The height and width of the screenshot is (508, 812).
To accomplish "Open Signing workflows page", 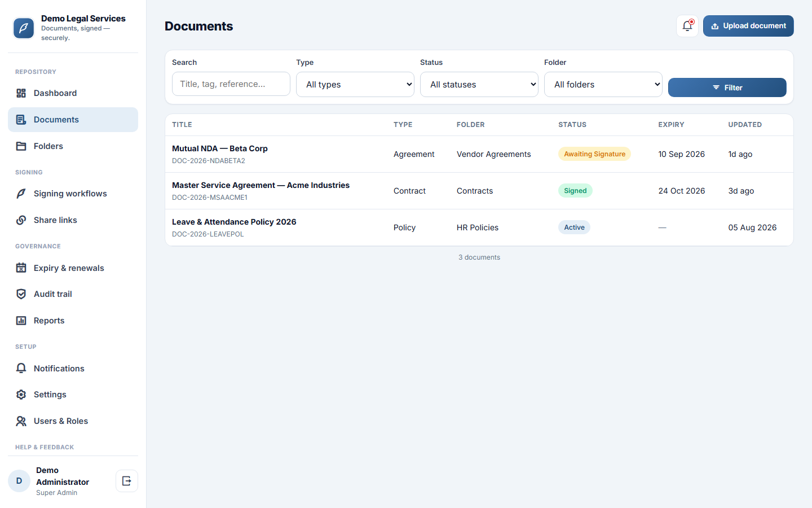I will (73, 194).
